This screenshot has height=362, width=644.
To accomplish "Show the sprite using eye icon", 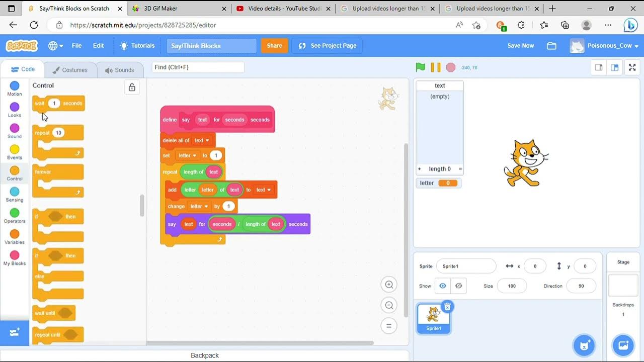I will click(443, 286).
